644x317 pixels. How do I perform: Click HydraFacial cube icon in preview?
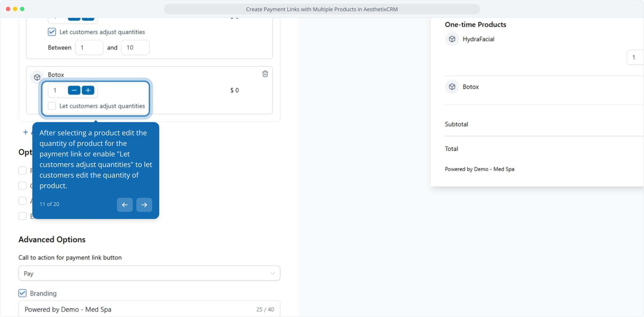[452, 39]
